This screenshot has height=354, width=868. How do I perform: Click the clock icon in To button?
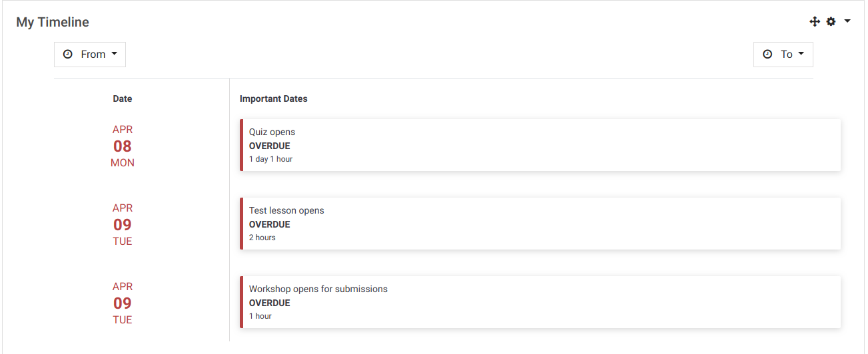coord(767,55)
